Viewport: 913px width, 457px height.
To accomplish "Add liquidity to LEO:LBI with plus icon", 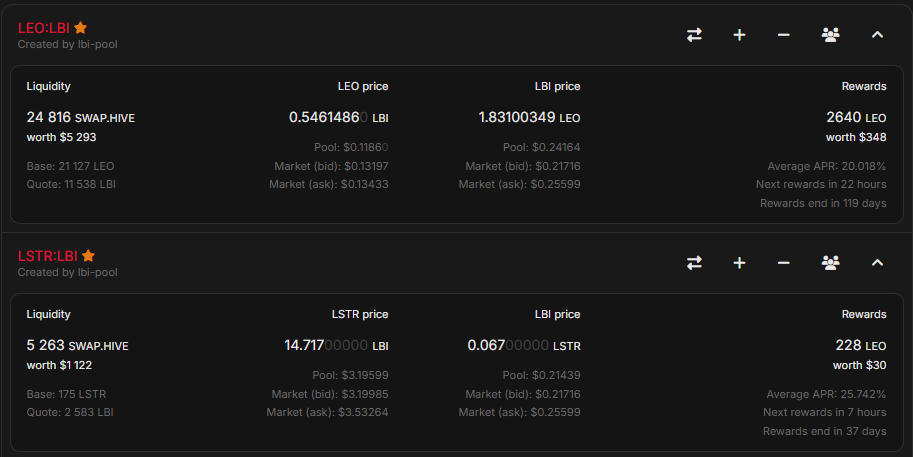I will click(739, 35).
